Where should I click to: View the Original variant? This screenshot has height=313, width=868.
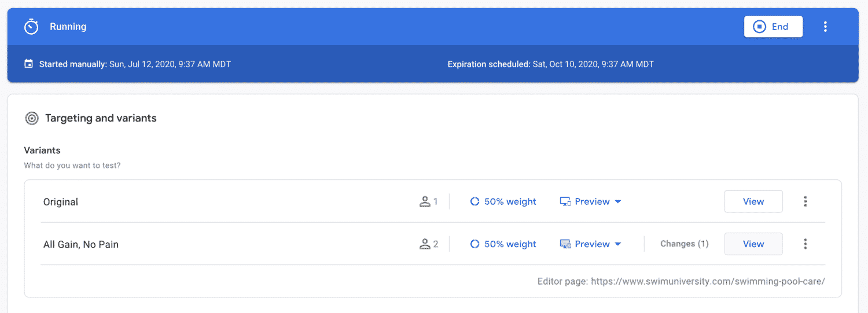pyautogui.click(x=753, y=201)
